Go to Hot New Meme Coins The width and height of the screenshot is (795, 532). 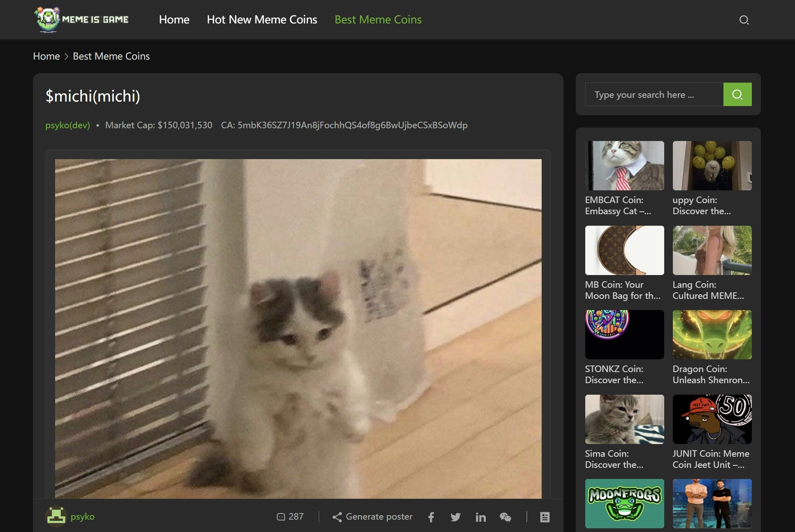point(262,20)
